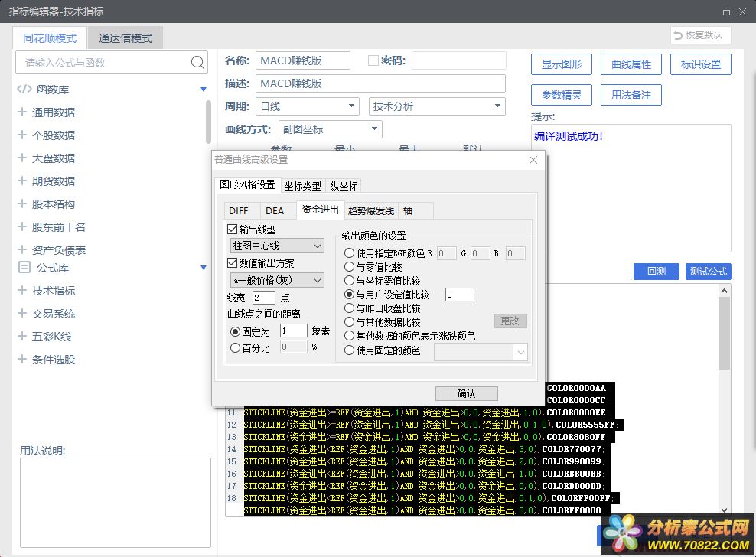
Task: Open the 坐标类型 tab
Action: tap(302, 186)
